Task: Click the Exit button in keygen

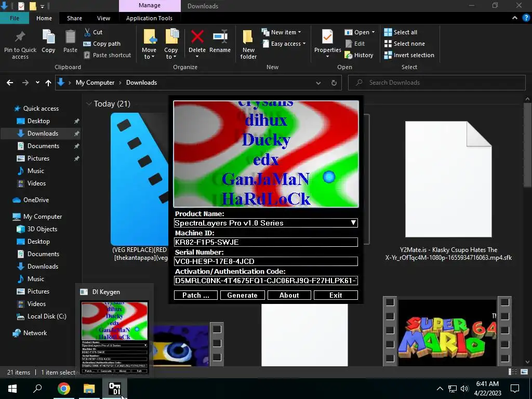Action: point(336,295)
